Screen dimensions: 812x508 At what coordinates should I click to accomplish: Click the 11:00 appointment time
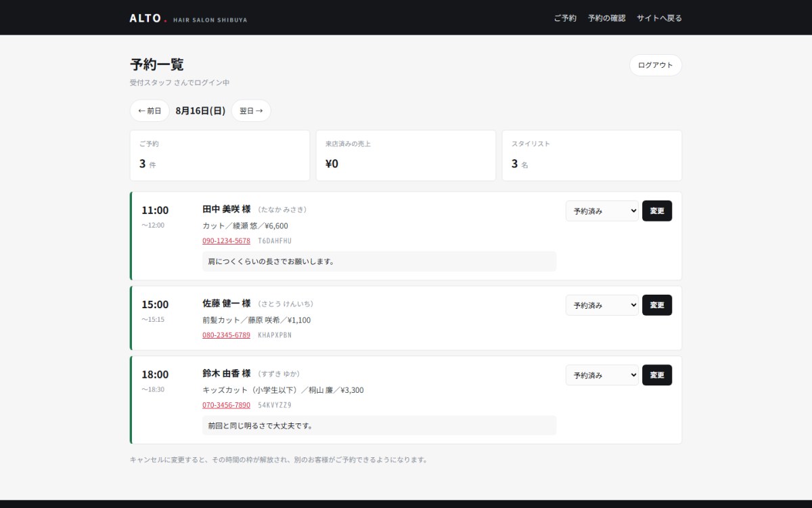(x=155, y=210)
